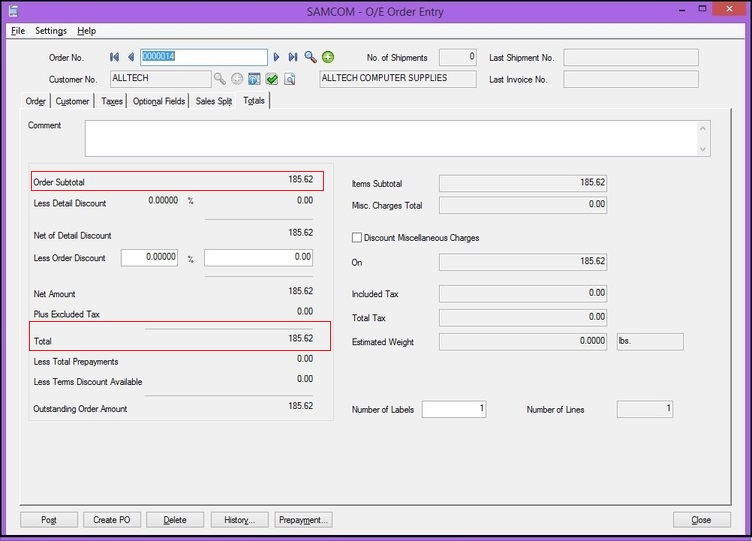
Task: Click the Last Shipment No. field
Action: (x=631, y=57)
